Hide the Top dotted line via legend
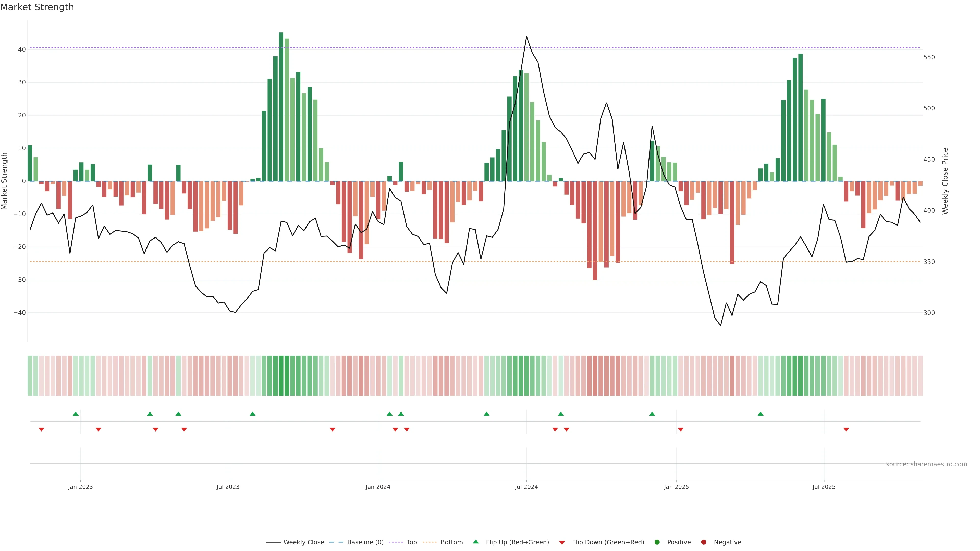Image resolution: width=980 pixels, height=551 pixels. (x=411, y=542)
